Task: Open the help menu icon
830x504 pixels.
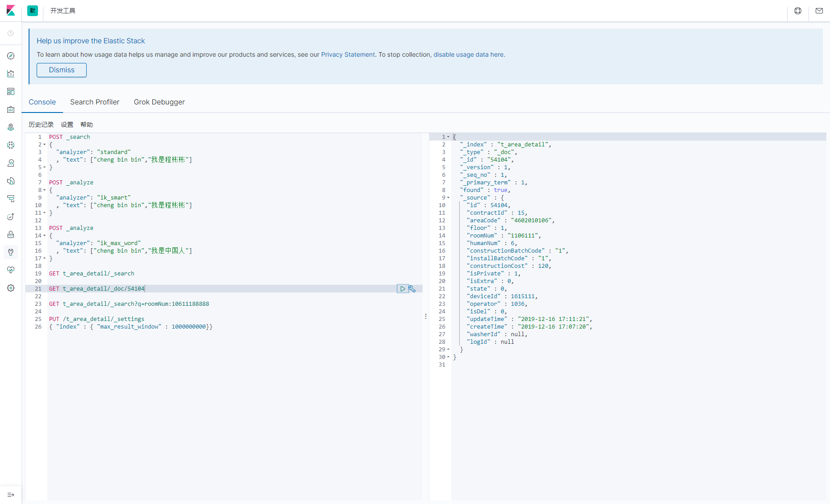Action: 798,11
